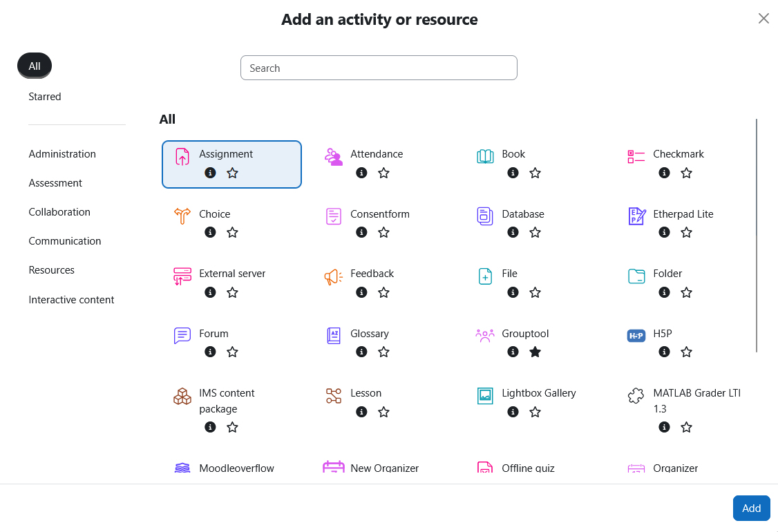Star the Assignment activity as favorite

click(x=232, y=173)
